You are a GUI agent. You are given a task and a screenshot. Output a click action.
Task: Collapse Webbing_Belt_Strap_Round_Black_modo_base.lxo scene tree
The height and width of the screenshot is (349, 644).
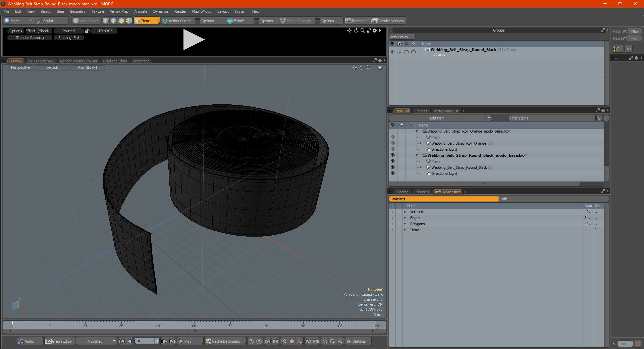417,155
